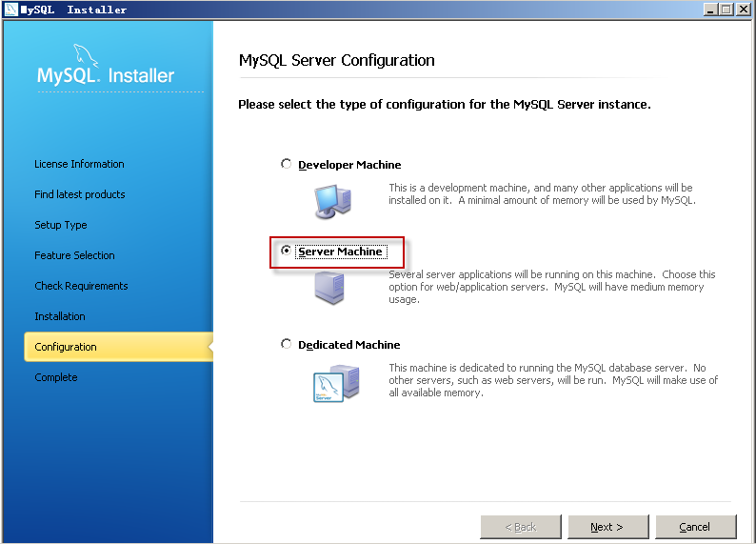Cancel the MySQL installer
Screen dimensions: 756x544
tap(696, 527)
